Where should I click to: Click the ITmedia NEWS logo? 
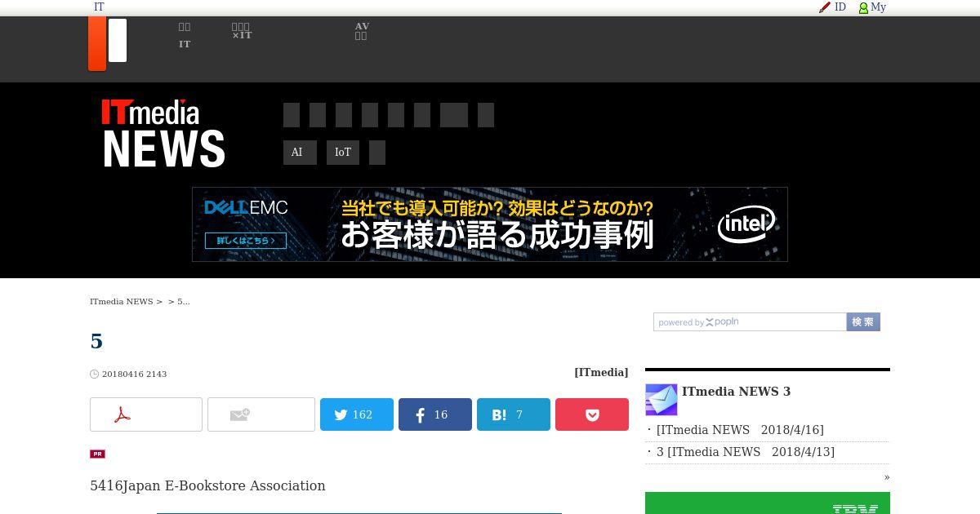(x=163, y=134)
